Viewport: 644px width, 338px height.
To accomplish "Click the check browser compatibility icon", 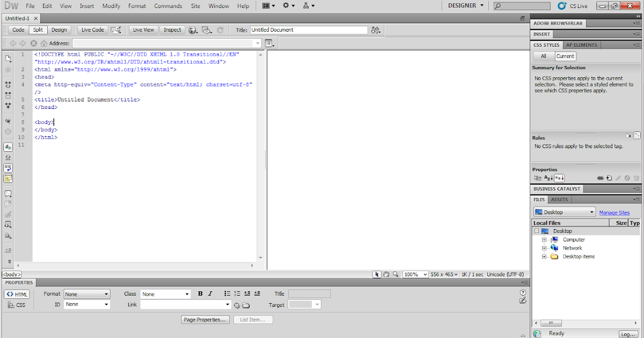I will (x=116, y=30).
